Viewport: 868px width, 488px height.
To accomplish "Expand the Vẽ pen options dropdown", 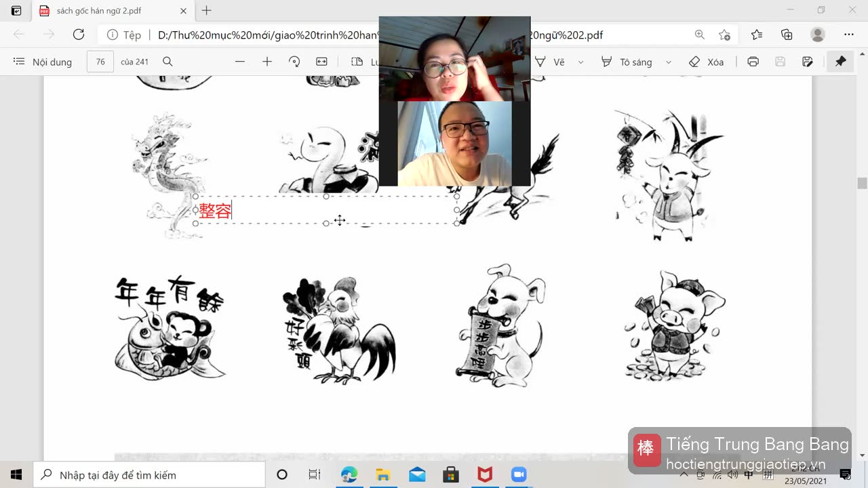I will click(x=580, y=62).
